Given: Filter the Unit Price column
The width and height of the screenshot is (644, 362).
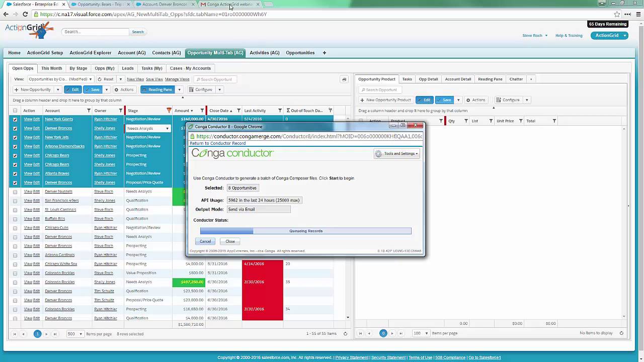Looking at the screenshot, I should tap(521, 121).
